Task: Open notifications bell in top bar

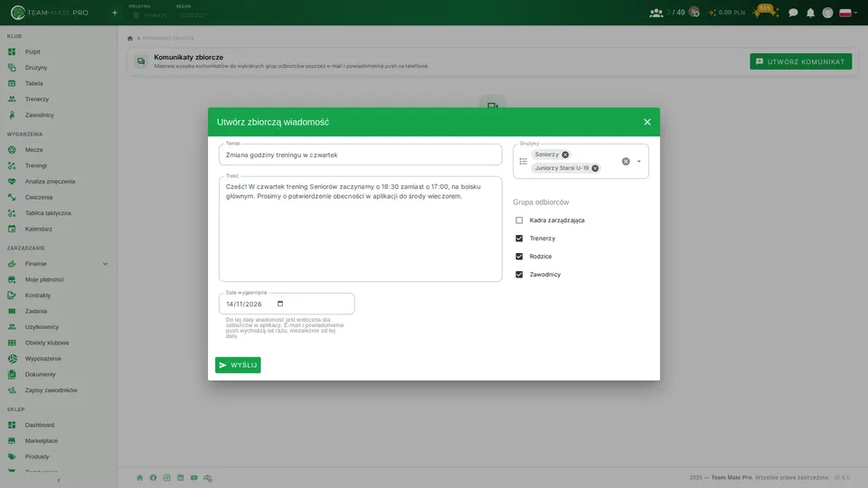Action: [x=810, y=13]
